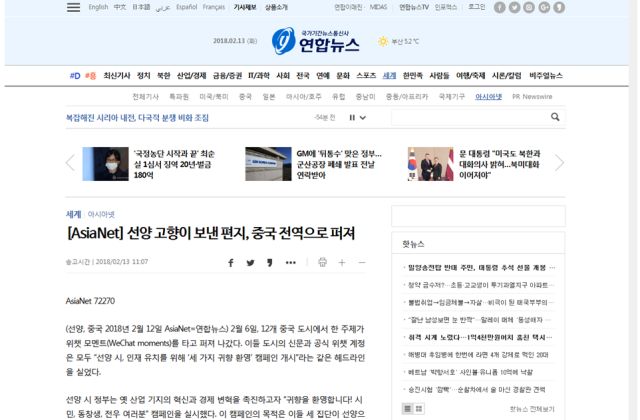The image size is (640, 420).
Task: Open 최신기사 menu section
Action: (117, 76)
